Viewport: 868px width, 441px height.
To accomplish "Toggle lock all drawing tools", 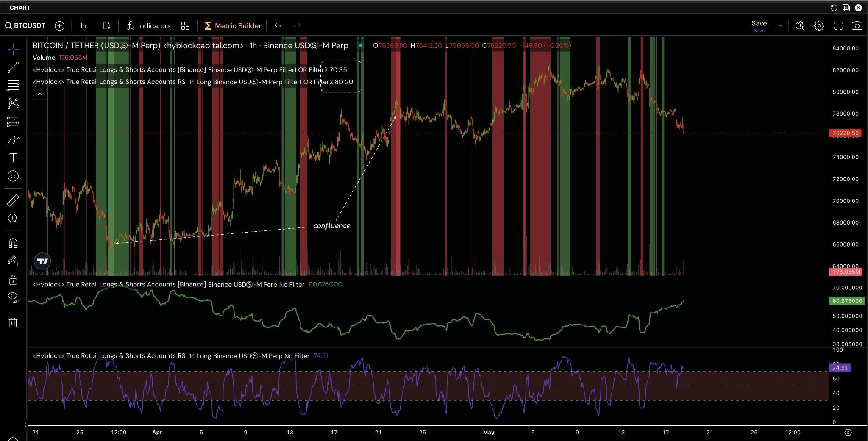I will 13,280.
